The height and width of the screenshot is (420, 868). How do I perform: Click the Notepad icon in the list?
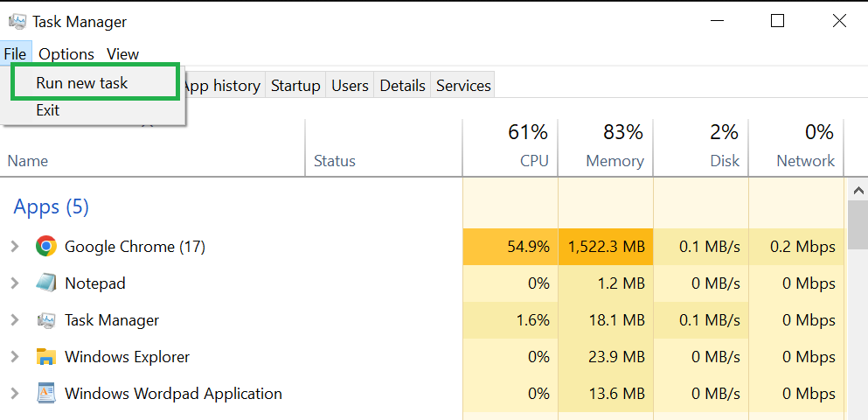[x=46, y=283]
